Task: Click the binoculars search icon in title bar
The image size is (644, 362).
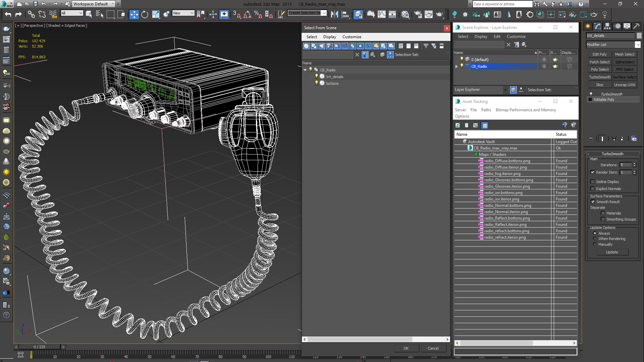Action: [x=537, y=4]
